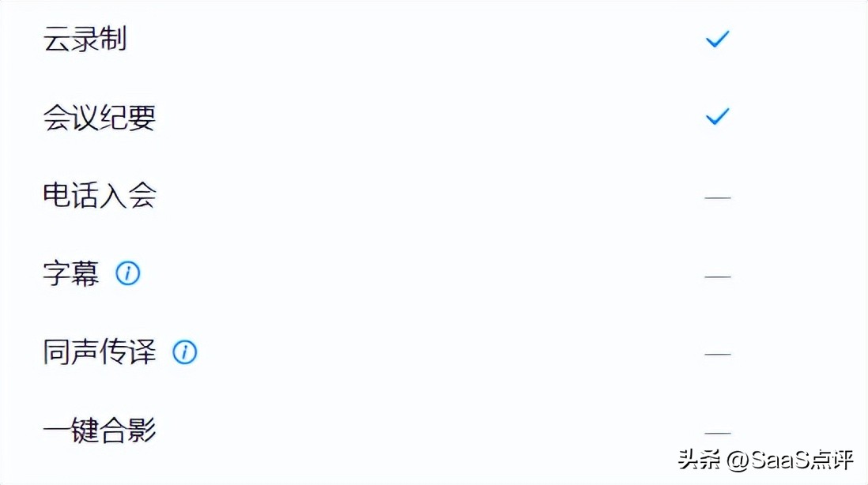Click the dash indicator for 同声传译
Viewport: 868px width, 485px height.
pos(717,354)
